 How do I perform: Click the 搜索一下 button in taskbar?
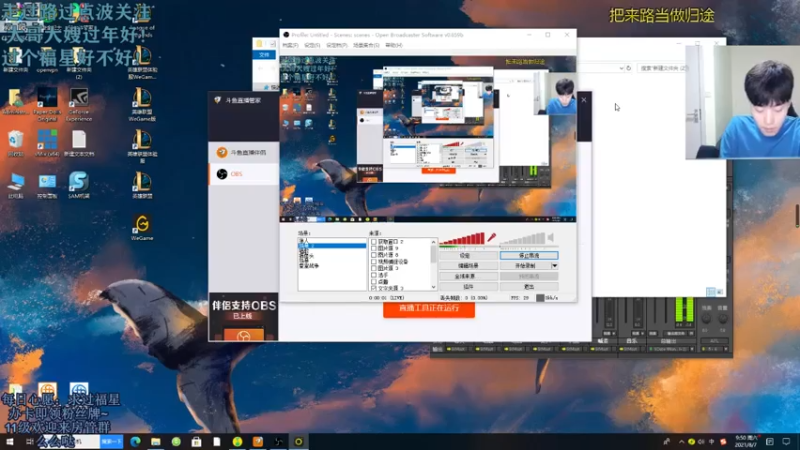[111, 442]
